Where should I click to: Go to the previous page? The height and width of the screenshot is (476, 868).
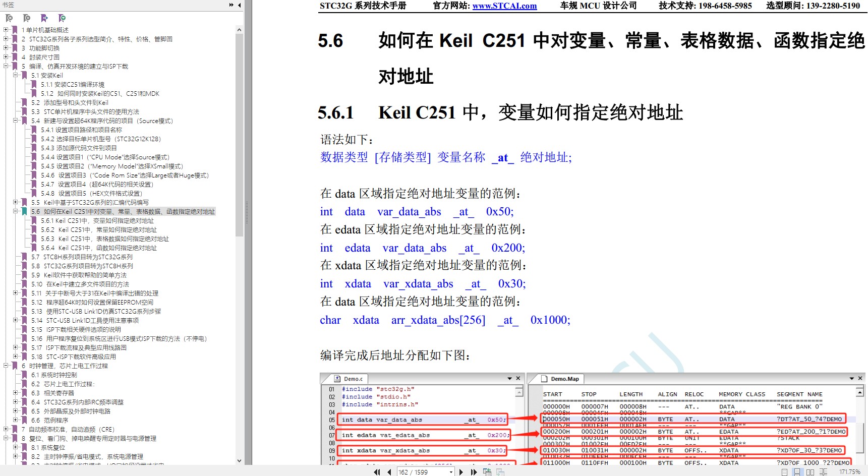click(389, 472)
